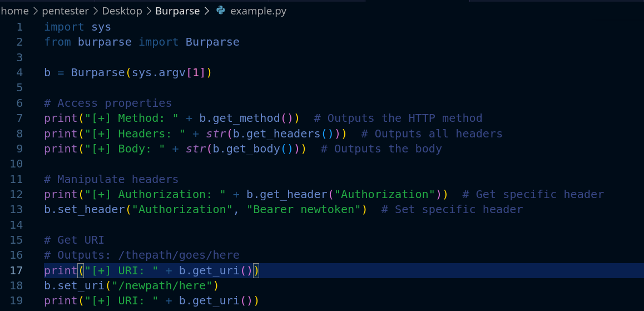Expand chevron after 'Burparse' in breadcrumb
Viewport: 644px width, 311px height.
(207, 11)
